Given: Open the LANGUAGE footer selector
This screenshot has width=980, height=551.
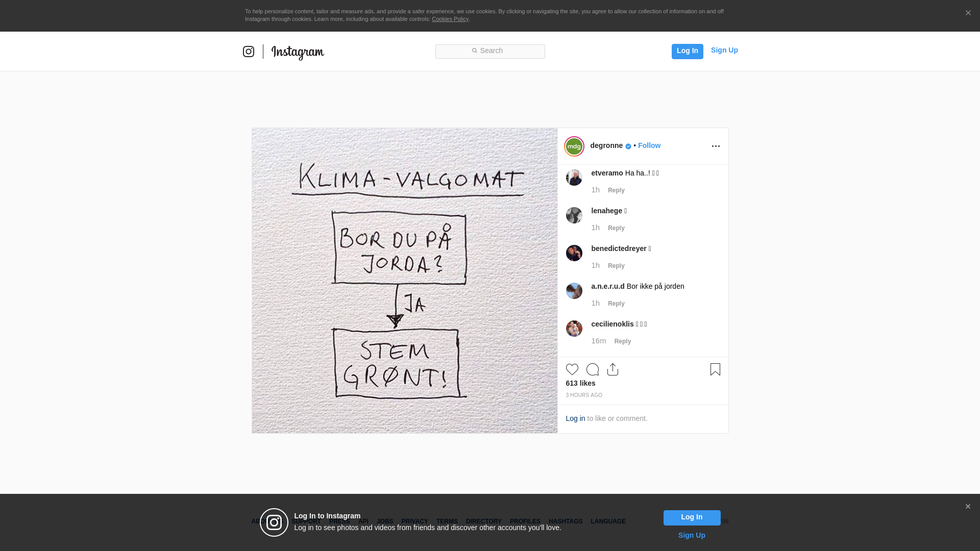Looking at the screenshot, I should 608,521.
